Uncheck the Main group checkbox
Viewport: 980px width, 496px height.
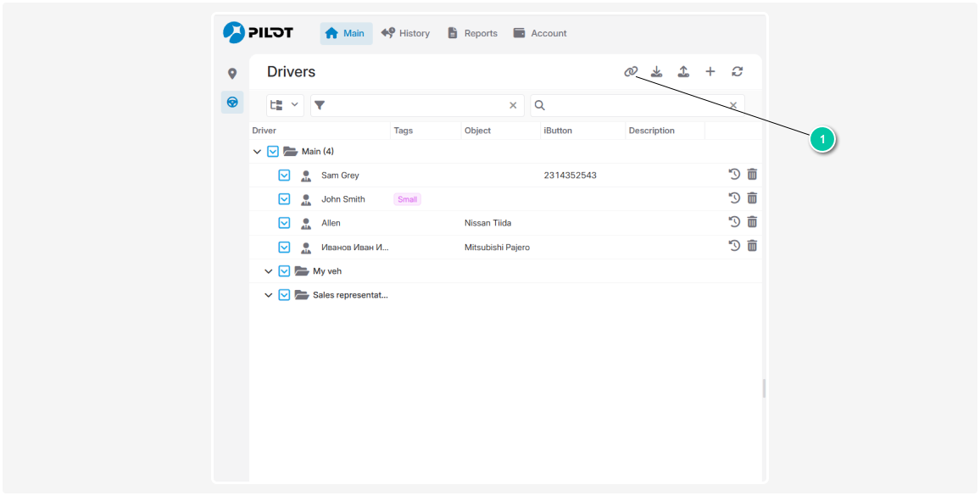coord(273,152)
